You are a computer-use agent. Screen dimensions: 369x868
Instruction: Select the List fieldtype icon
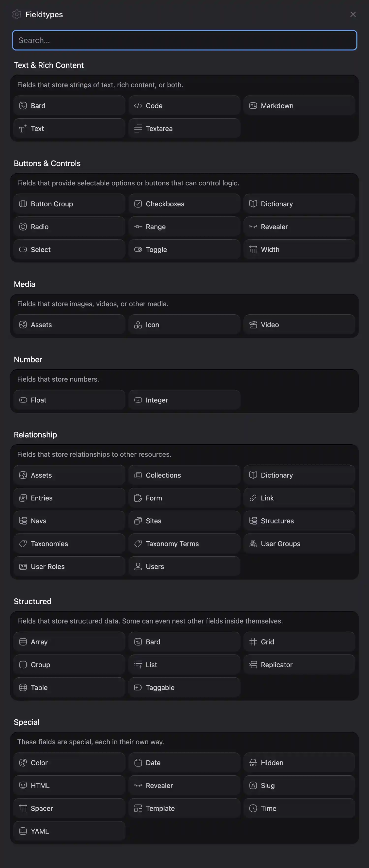point(138,665)
